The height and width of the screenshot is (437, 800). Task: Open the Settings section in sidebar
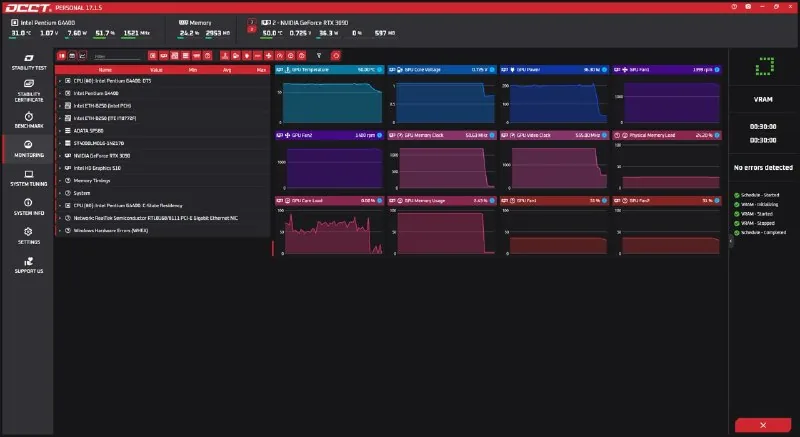coord(29,236)
